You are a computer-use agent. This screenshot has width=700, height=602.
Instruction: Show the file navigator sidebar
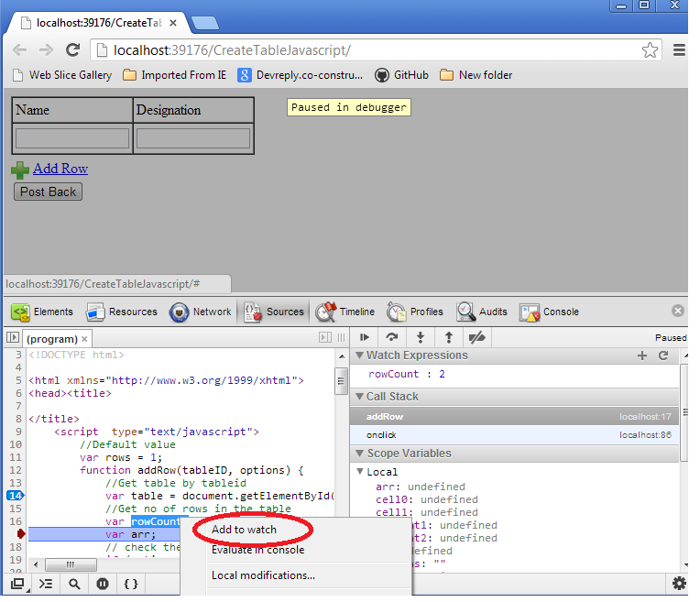(12, 338)
